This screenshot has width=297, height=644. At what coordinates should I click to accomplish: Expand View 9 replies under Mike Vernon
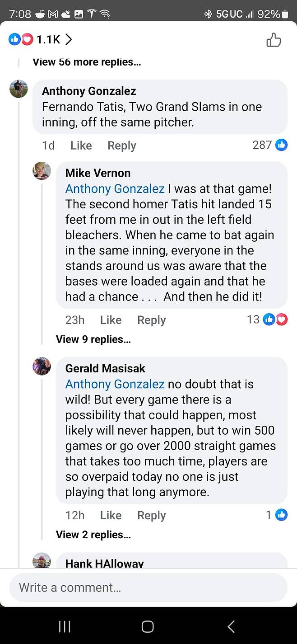click(93, 339)
